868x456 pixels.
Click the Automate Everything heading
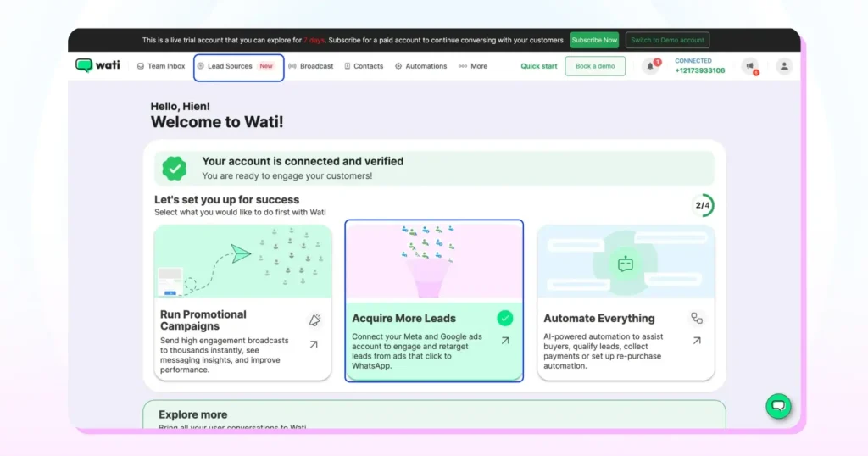click(x=599, y=318)
